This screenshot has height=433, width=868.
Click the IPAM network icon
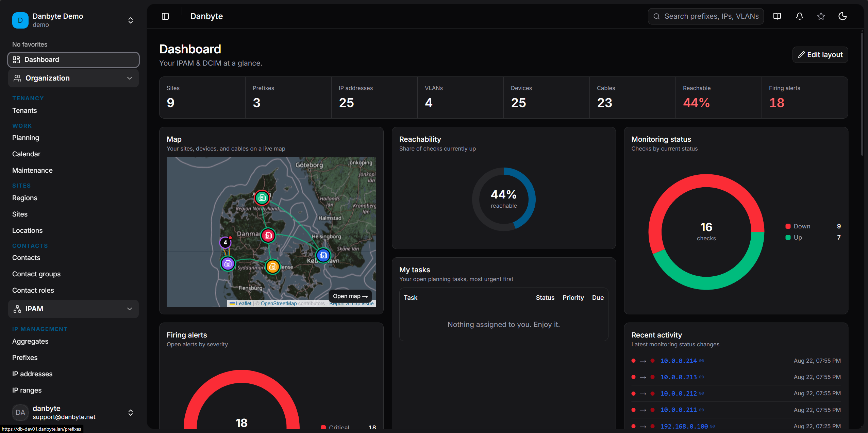[17, 309]
